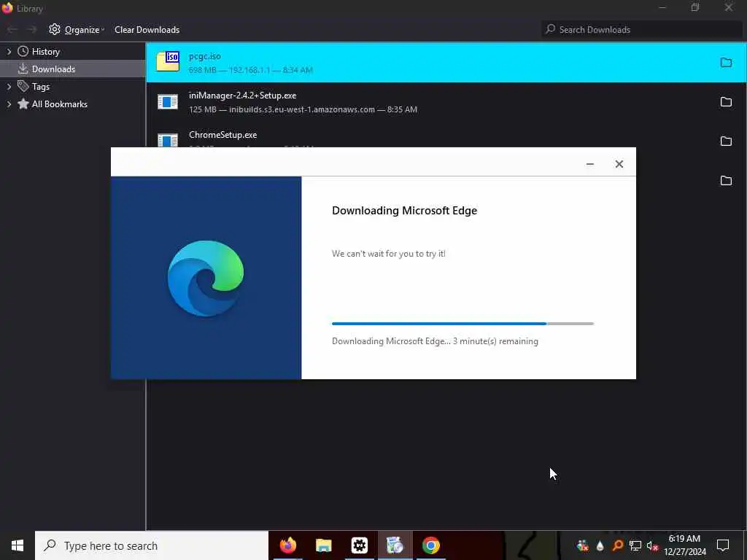
Task: Click the taskbar search box
Action: tap(152, 545)
